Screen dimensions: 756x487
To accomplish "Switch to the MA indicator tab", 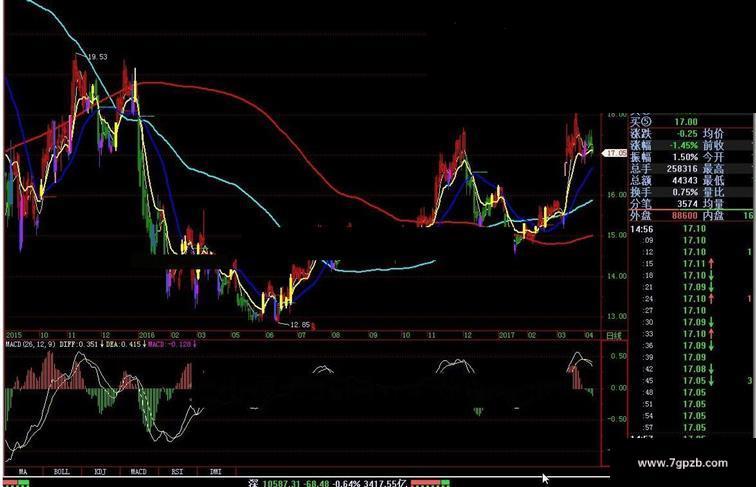I will (x=23, y=472).
